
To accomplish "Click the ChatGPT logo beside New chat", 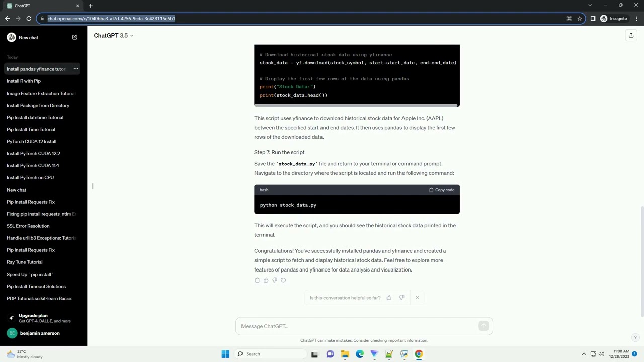I will [x=11, y=38].
